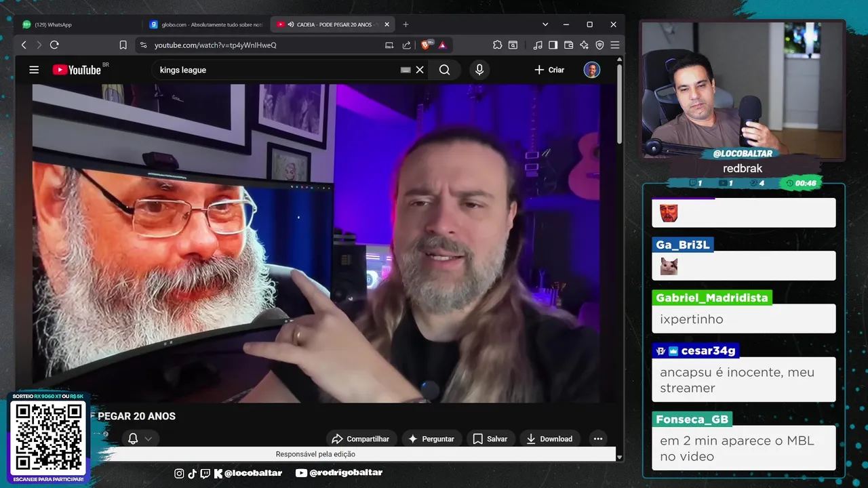Mute tab using speaker icon on CADEIA tab

[291, 24]
